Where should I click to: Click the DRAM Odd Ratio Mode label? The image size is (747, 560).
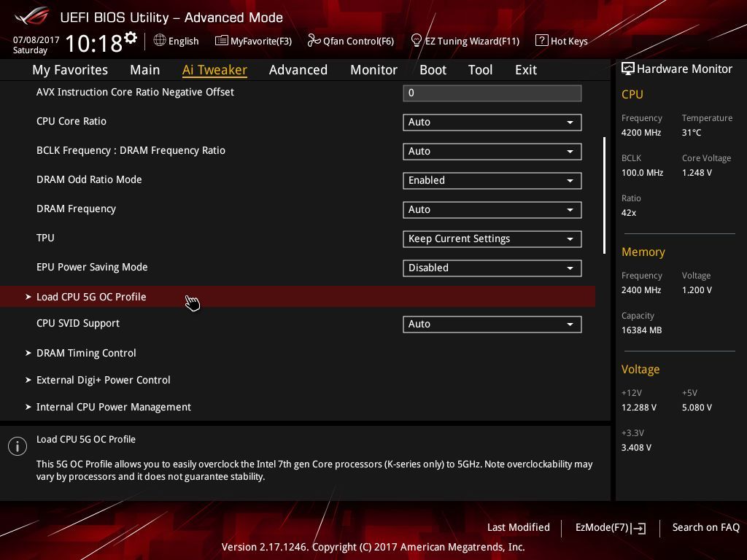pos(89,179)
